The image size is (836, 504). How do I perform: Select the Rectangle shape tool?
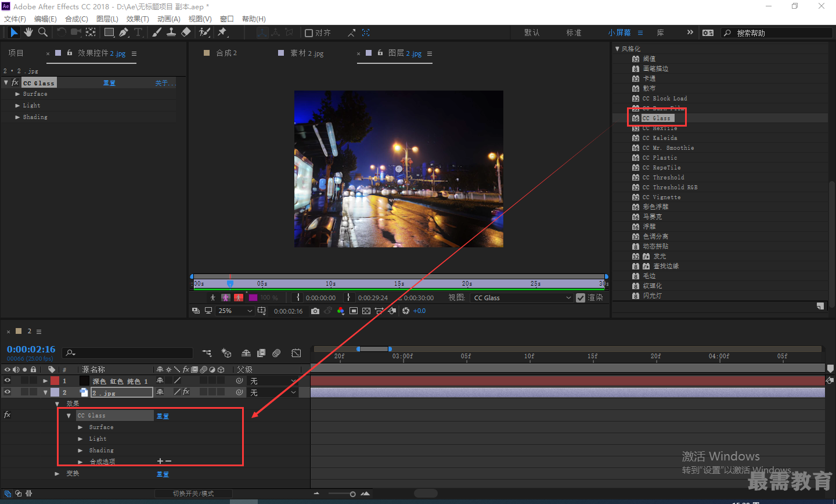109,33
